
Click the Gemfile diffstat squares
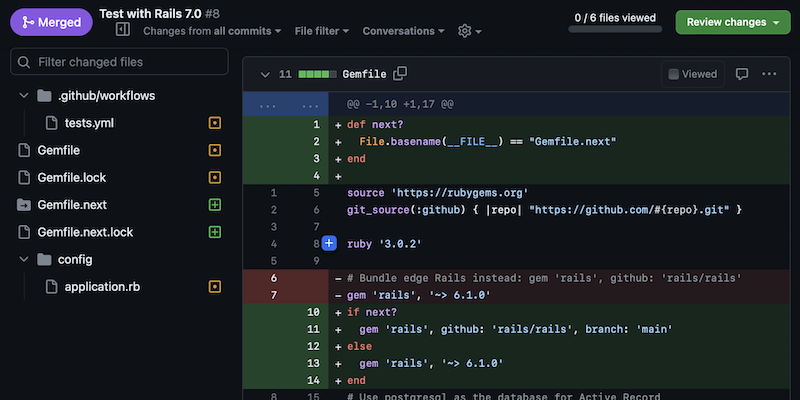317,74
